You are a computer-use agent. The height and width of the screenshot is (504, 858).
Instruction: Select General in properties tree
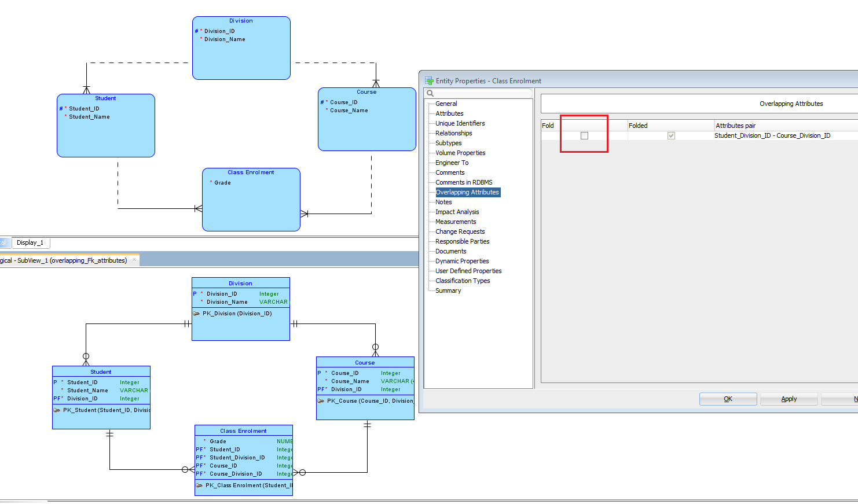click(446, 104)
